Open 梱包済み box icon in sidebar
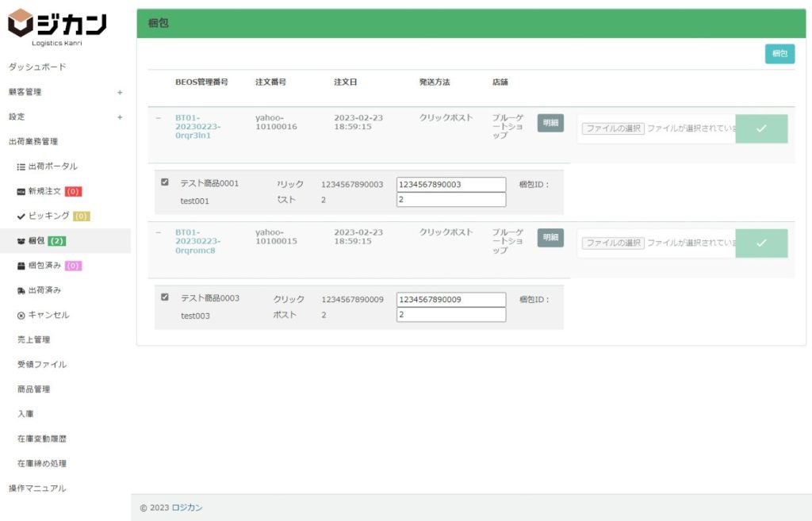 [x=21, y=266]
